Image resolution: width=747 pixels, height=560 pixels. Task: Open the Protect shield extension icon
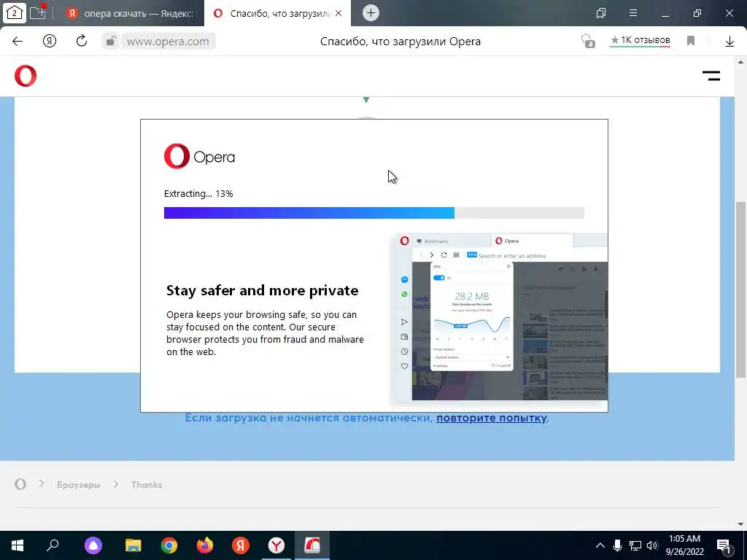pyautogui.click(x=589, y=41)
